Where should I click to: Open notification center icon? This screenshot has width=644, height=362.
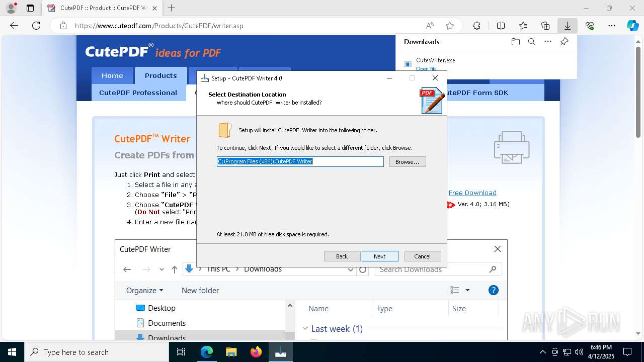pos(627,352)
